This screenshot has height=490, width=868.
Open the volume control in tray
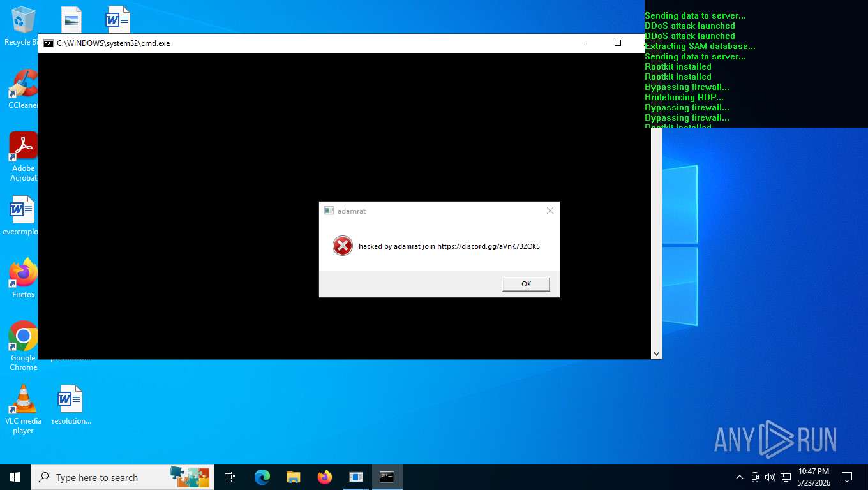point(770,477)
